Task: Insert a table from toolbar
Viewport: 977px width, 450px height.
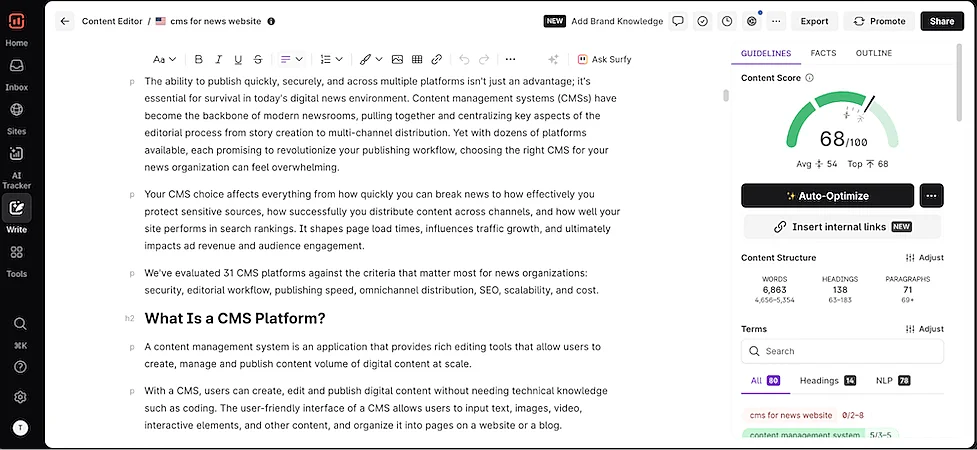Action: pyautogui.click(x=417, y=59)
